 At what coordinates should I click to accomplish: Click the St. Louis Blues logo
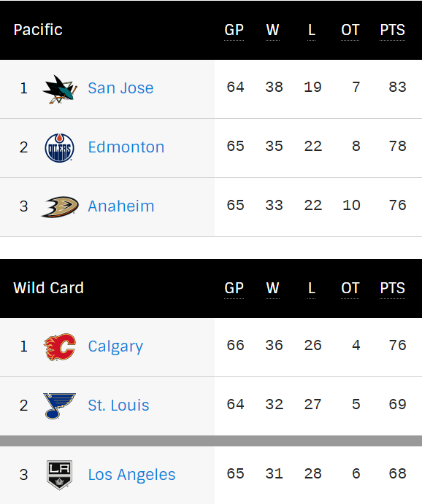coord(60,406)
